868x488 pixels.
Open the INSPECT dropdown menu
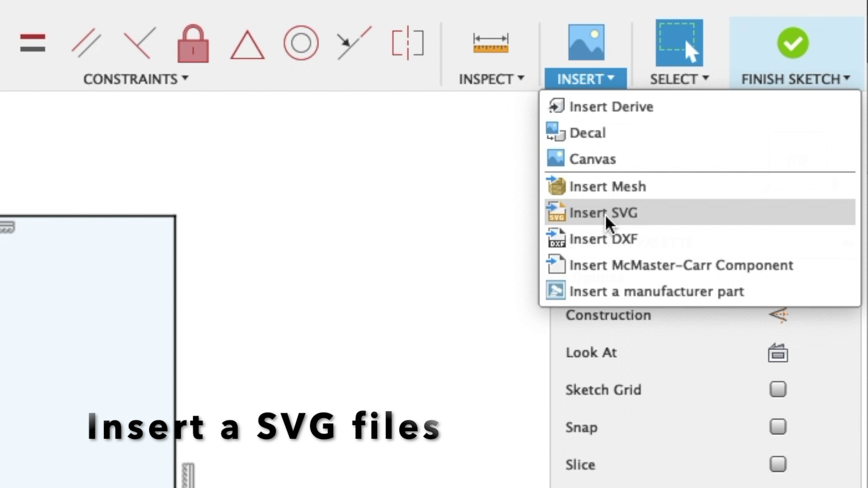click(491, 79)
